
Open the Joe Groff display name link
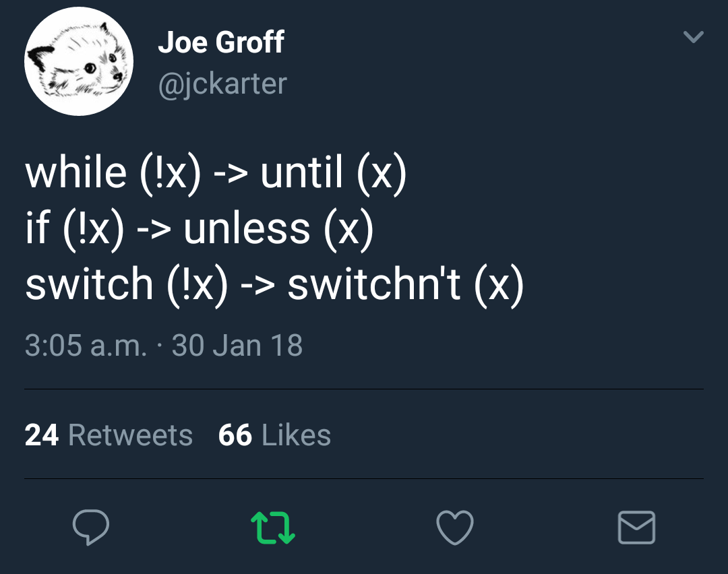point(221,43)
